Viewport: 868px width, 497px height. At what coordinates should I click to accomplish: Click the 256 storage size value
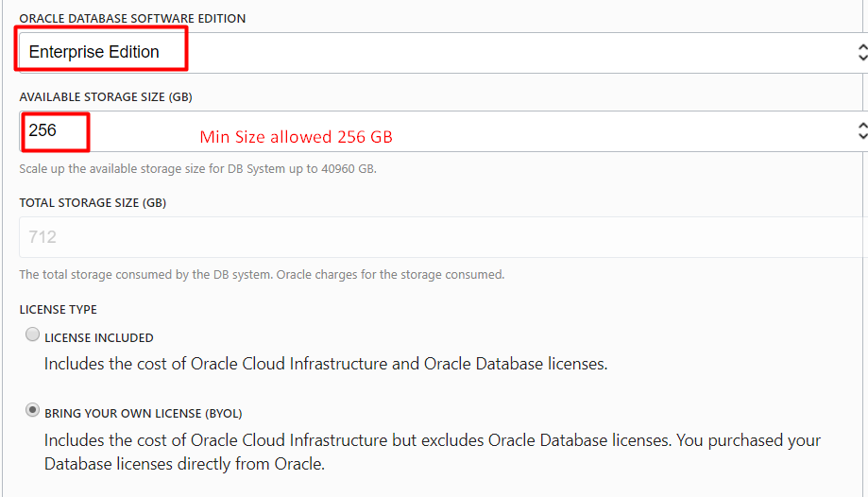point(43,130)
